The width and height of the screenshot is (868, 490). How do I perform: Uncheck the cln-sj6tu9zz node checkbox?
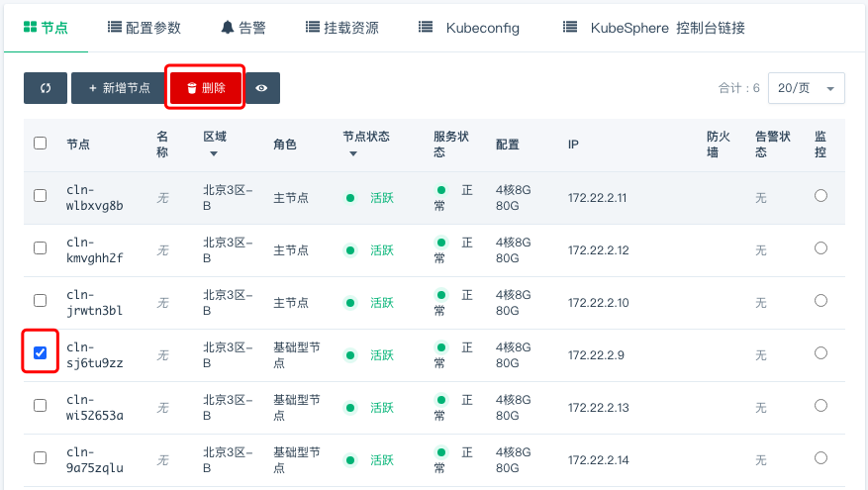pos(41,352)
